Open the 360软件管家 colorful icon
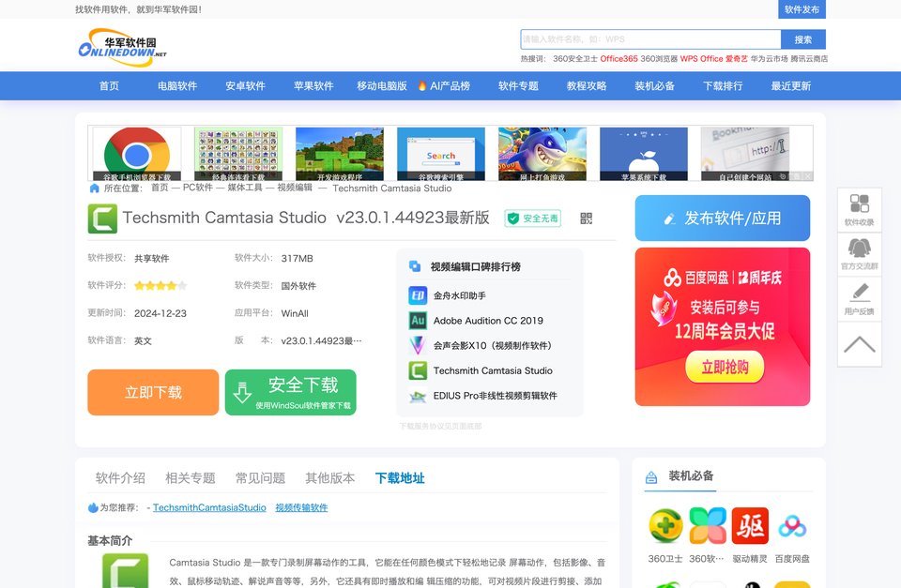 point(708,525)
